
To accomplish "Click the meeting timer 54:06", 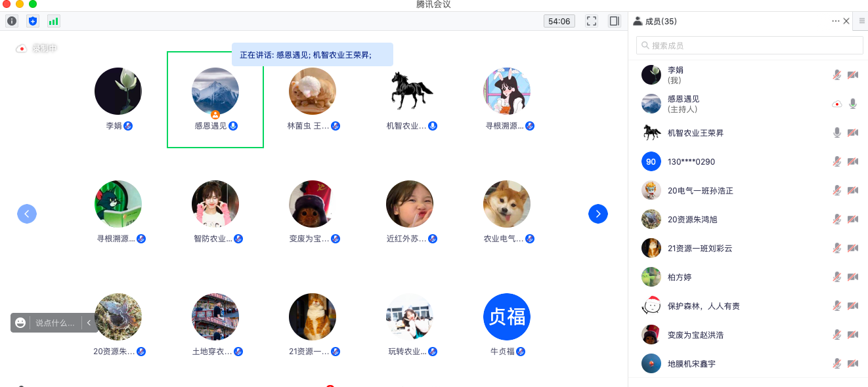I will pyautogui.click(x=559, y=21).
